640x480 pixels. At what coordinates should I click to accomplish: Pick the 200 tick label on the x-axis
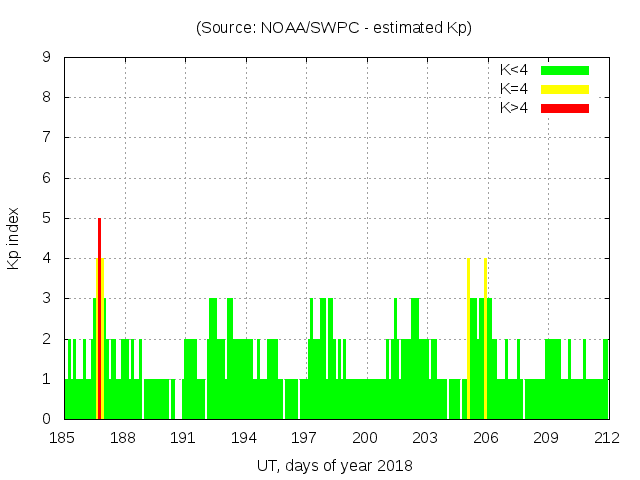tap(365, 438)
